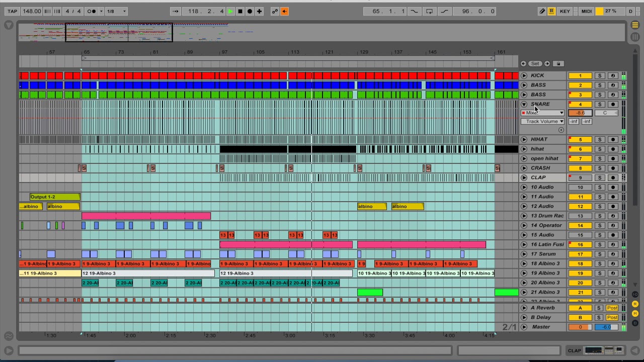Toggle the Loop switch
This screenshot has width=644, height=362.
[429, 11]
